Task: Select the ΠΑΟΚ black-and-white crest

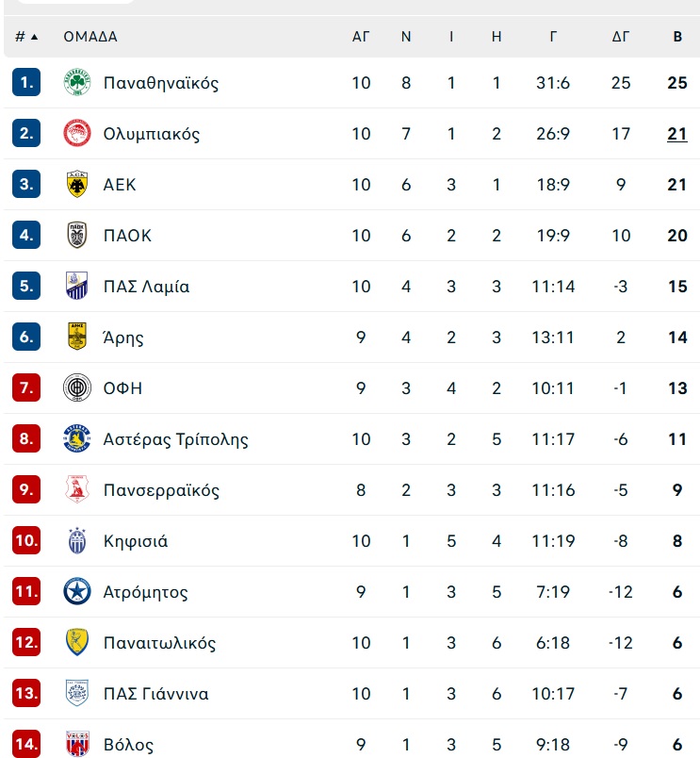Action: point(77,235)
